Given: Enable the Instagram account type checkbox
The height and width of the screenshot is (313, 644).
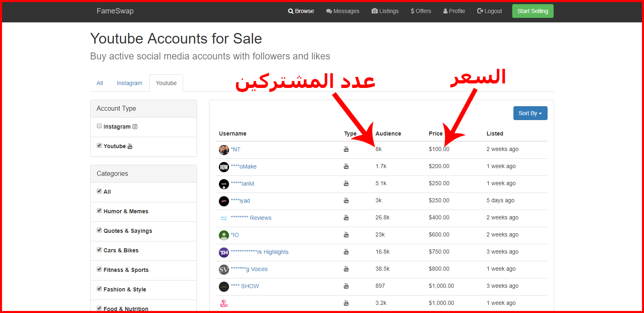Looking at the screenshot, I should coord(99,126).
